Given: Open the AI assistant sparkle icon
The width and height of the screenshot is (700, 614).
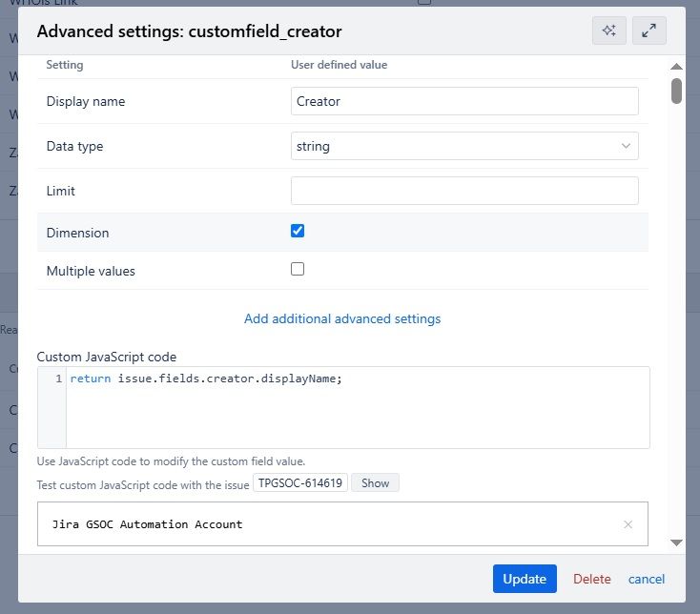Looking at the screenshot, I should 608,31.
